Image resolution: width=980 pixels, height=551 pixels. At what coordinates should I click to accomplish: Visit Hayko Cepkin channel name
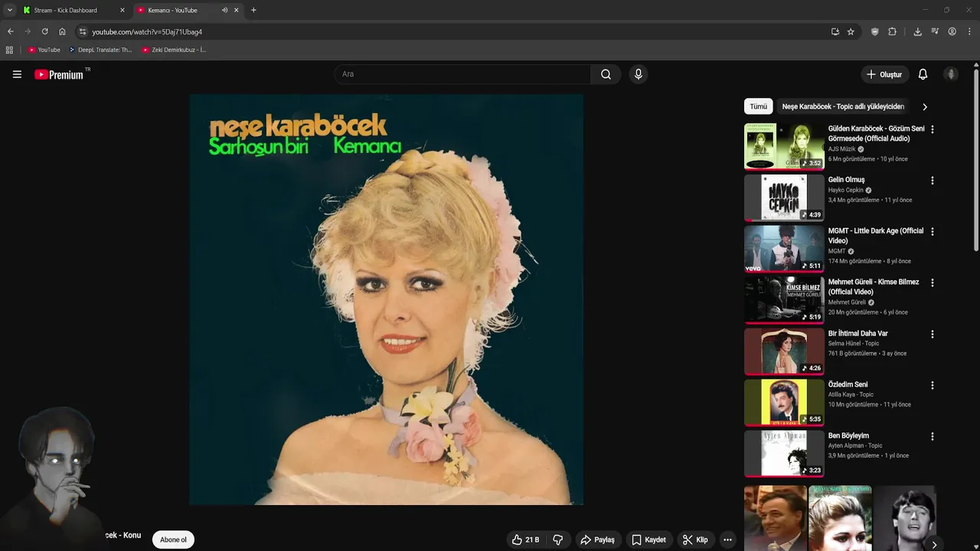point(845,190)
